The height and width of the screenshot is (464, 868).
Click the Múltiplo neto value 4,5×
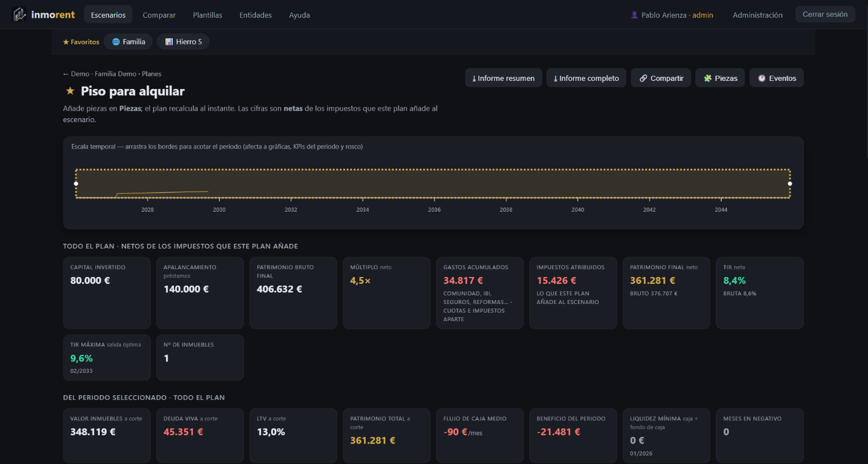tap(361, 281)
